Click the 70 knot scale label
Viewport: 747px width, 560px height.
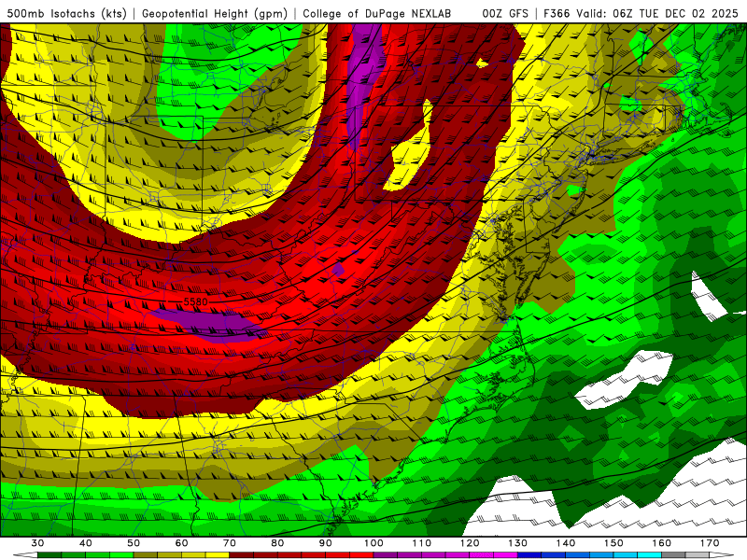(230, 543)
